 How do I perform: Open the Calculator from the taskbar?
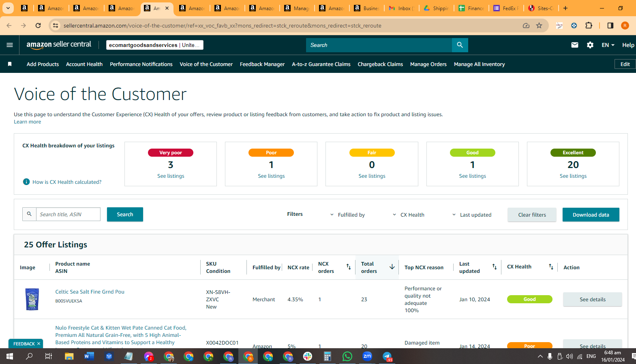click(328, 356)
